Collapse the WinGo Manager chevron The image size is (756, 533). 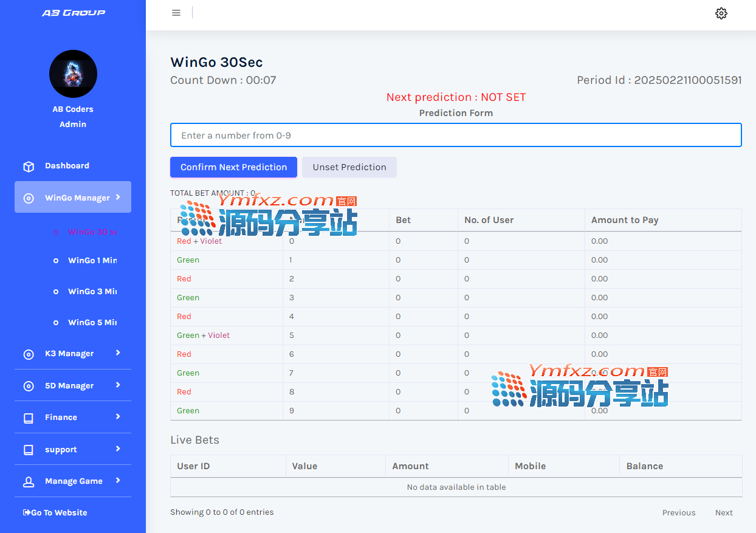point(118,197)
